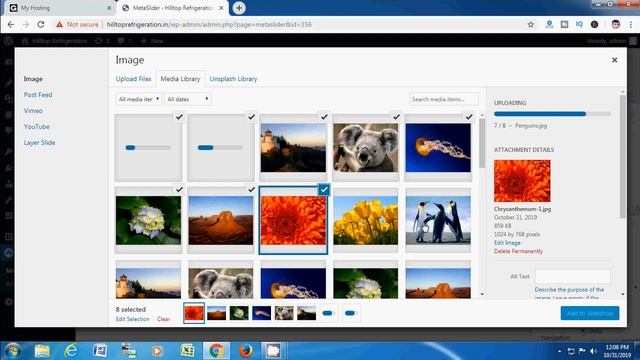This screenshot has height=360, width=640.
Task: Select Post Feed slide type
Action: click(38, 95)
